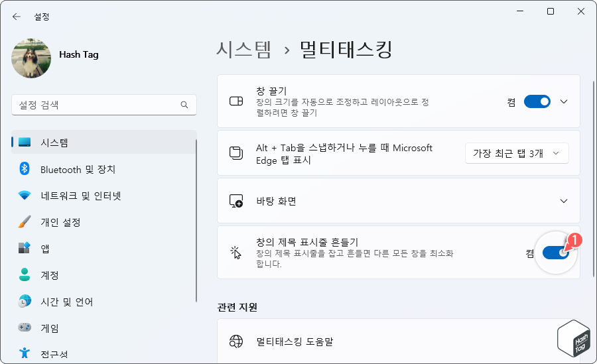
Task: Click the 바탕 화면 desktop icon
Action: pos(236,201)
